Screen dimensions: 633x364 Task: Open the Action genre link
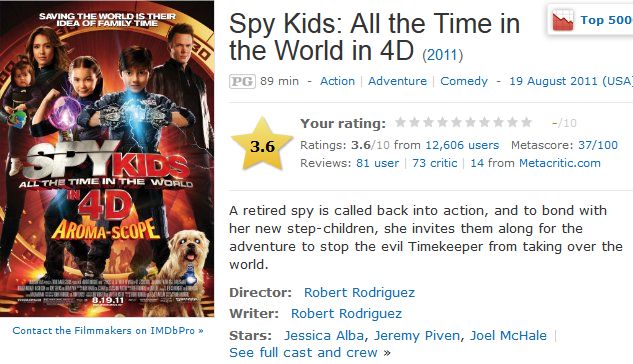337,81
